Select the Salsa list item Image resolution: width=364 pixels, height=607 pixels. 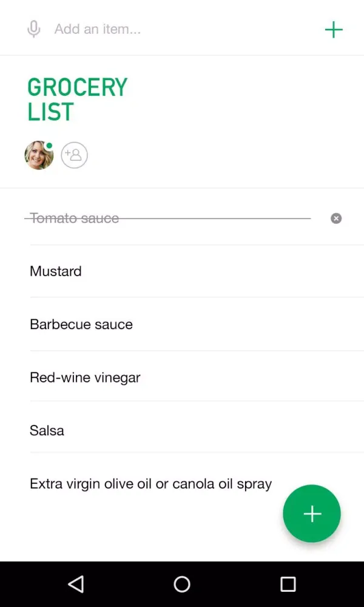tap(47, 430)
